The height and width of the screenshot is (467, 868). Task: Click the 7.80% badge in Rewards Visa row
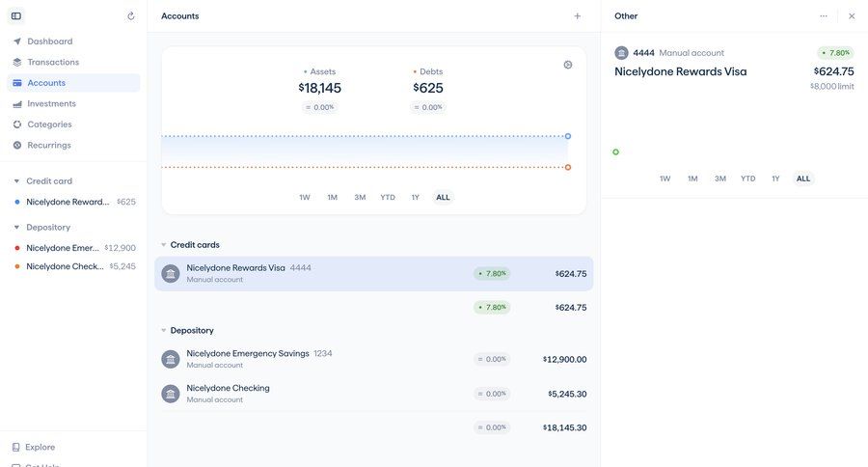click(x=492, y=274)
